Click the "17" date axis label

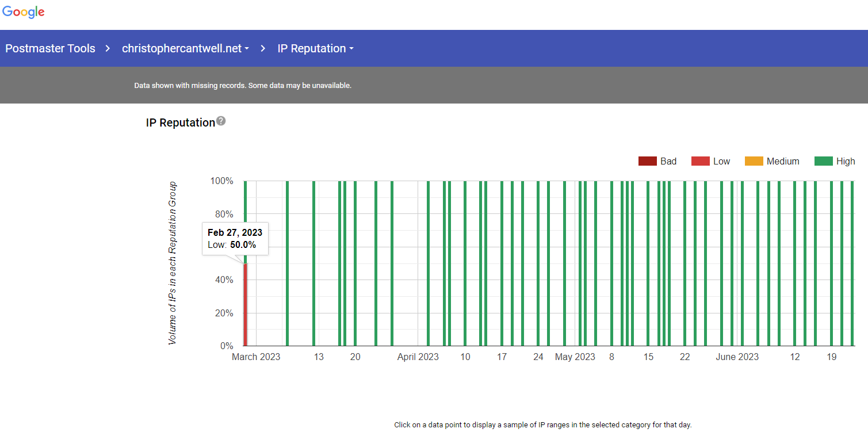(502, 357)
